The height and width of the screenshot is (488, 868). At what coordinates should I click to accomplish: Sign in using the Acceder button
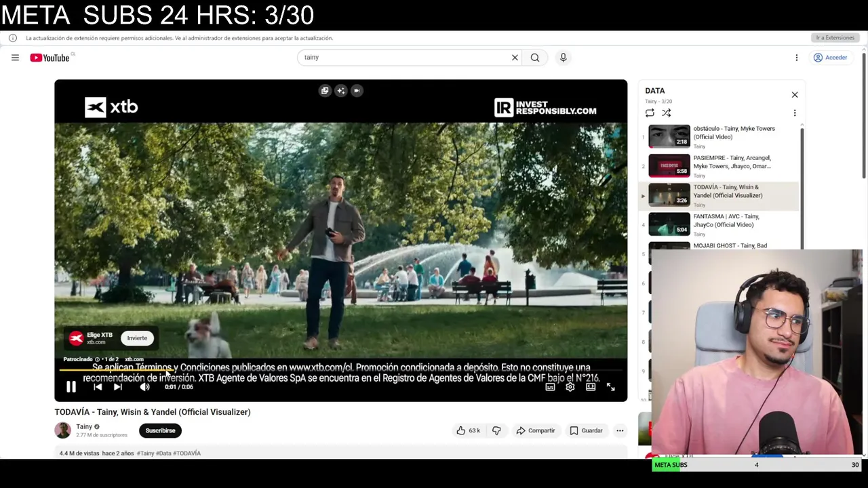click(831, 58)
